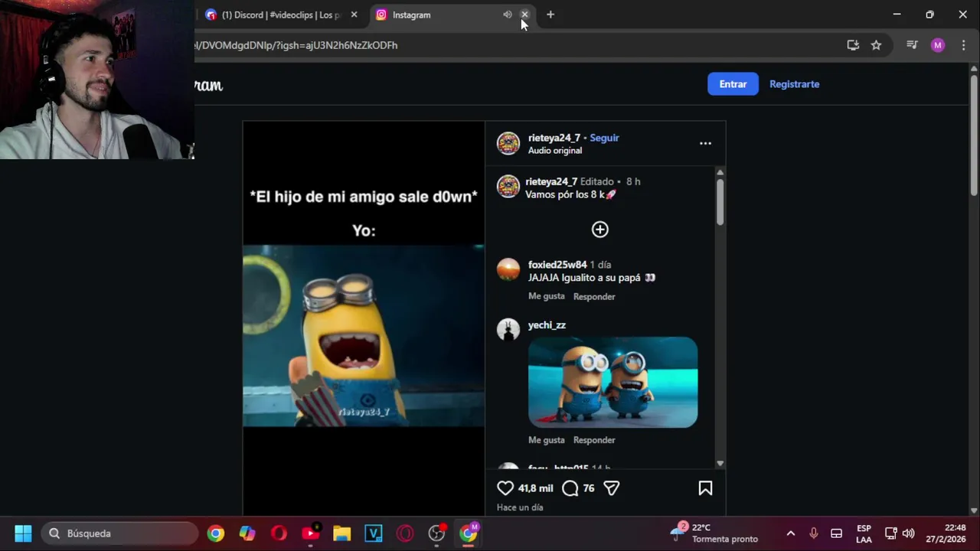Screen dimensions: 980x551
Task: Open the volume control in tray
Action: (x=909, y=533)
